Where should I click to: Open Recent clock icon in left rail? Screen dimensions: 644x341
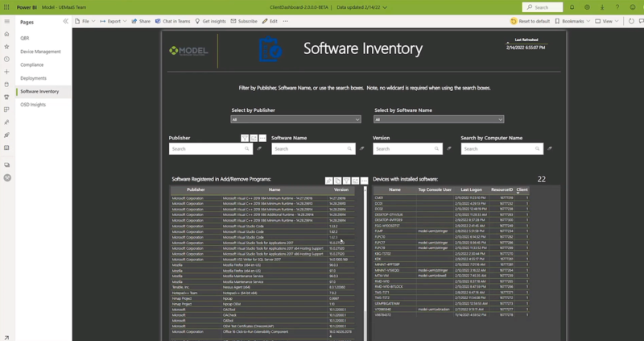coord(6,59)
